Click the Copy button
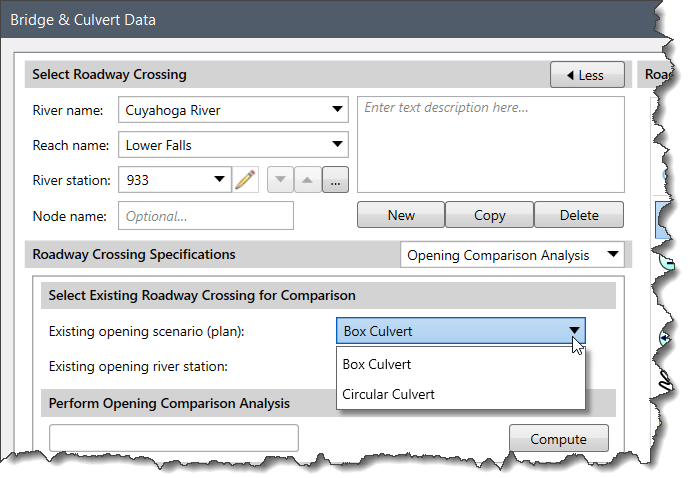Viewport: 696px width, 478px height. tap(490, 215)
